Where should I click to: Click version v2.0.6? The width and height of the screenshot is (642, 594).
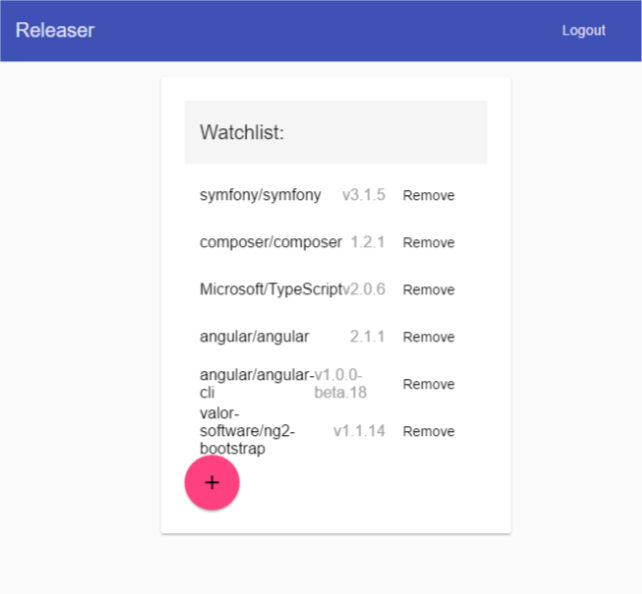364,289
